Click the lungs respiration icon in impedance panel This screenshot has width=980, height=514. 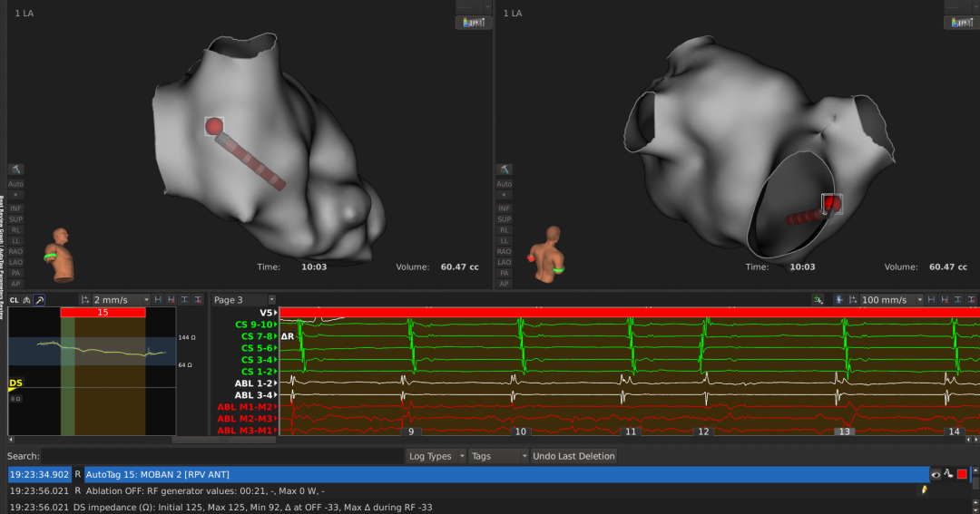[27, 300]
